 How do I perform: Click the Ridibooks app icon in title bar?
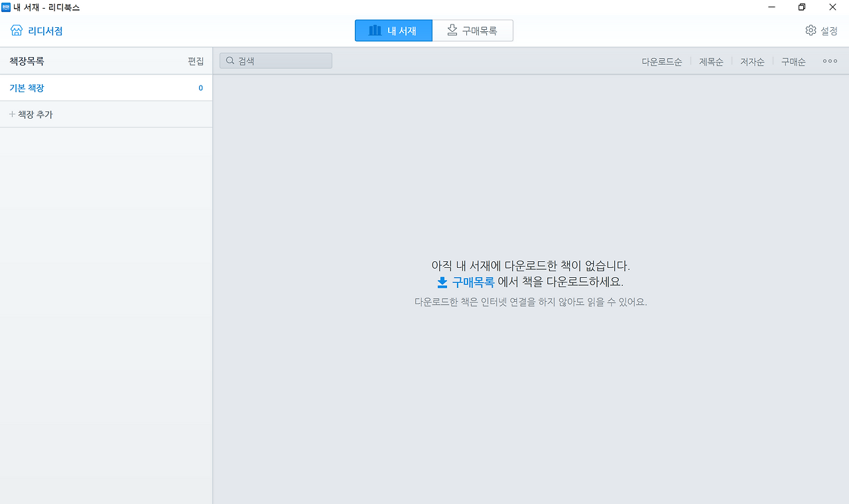coord(6,7)
